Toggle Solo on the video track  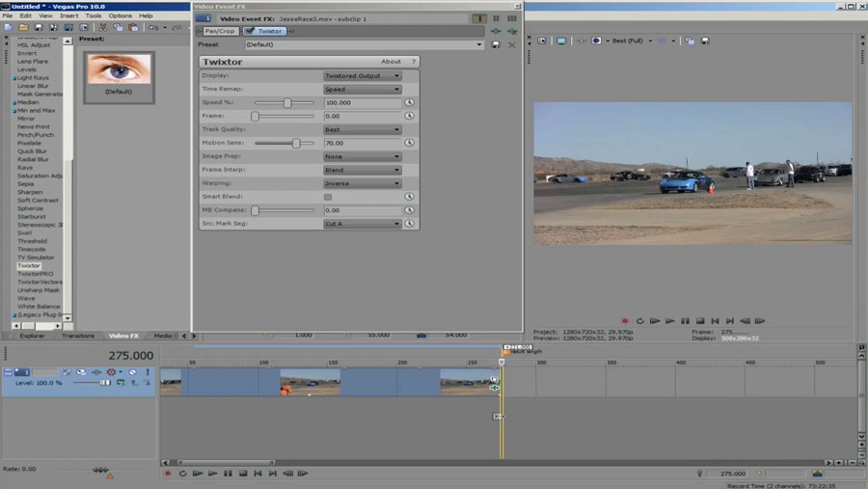[148, 372]
